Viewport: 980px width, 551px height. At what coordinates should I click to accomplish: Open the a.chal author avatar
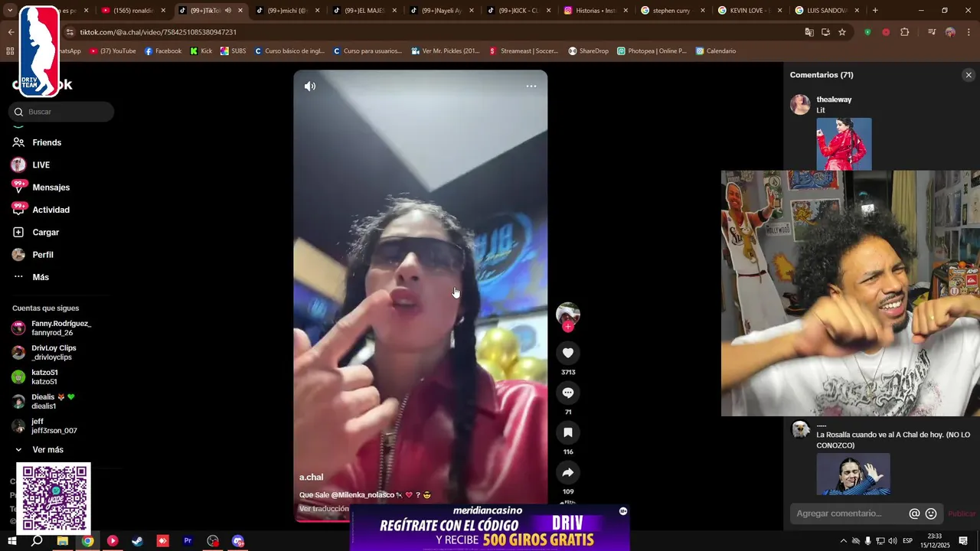(568, 314)
